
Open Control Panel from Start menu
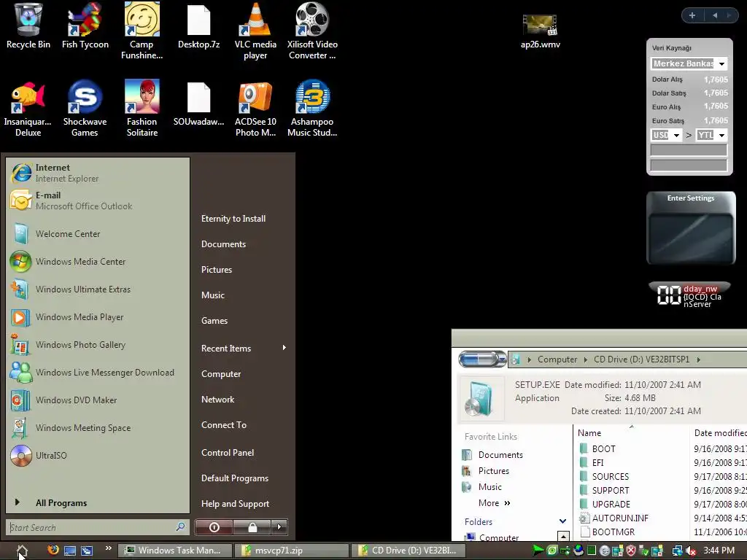228,452
